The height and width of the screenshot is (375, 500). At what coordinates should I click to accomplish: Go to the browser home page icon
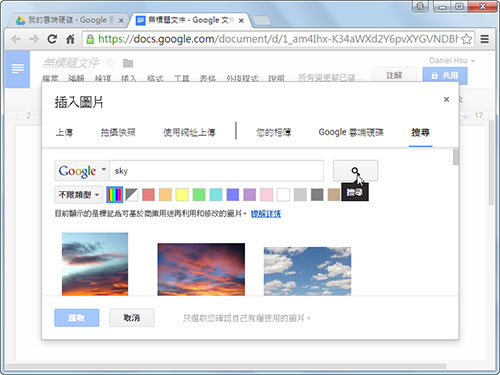[70, 39]
